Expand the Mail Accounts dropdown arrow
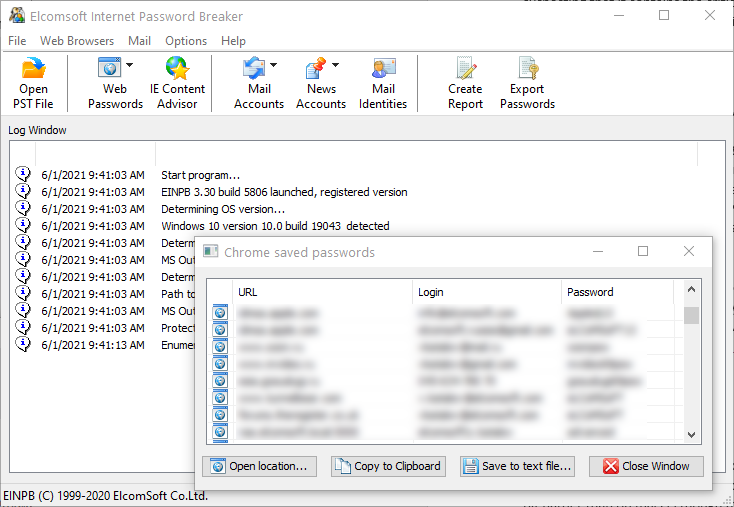 tap(273, 65)
